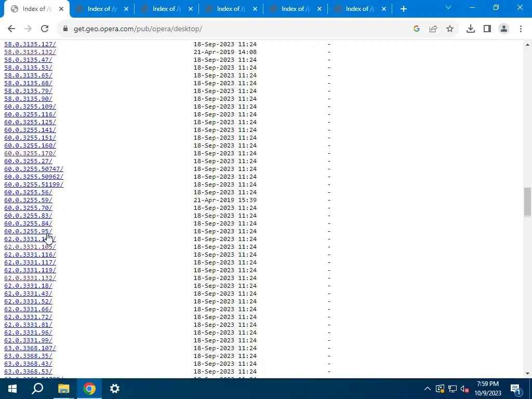
Task: Close the last Index of tab
Action: tap(384, 9)
